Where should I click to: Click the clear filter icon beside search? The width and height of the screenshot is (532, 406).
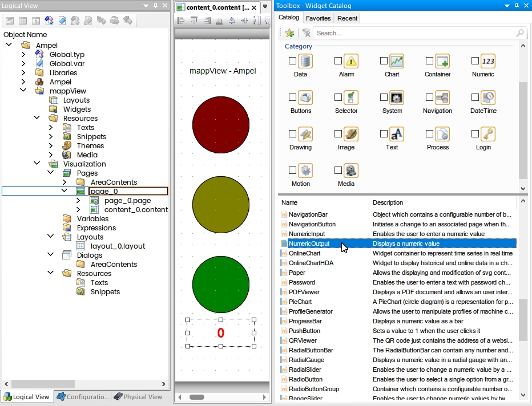coord(306,33)
